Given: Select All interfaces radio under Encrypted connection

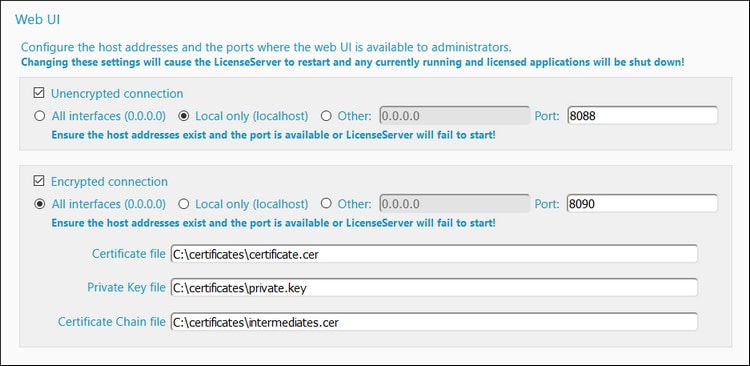Looking at the screenshot, I should (40, 204).
